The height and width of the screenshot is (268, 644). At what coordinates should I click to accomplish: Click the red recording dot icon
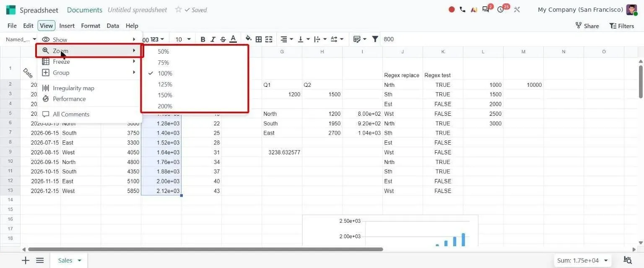click(452, 9)
